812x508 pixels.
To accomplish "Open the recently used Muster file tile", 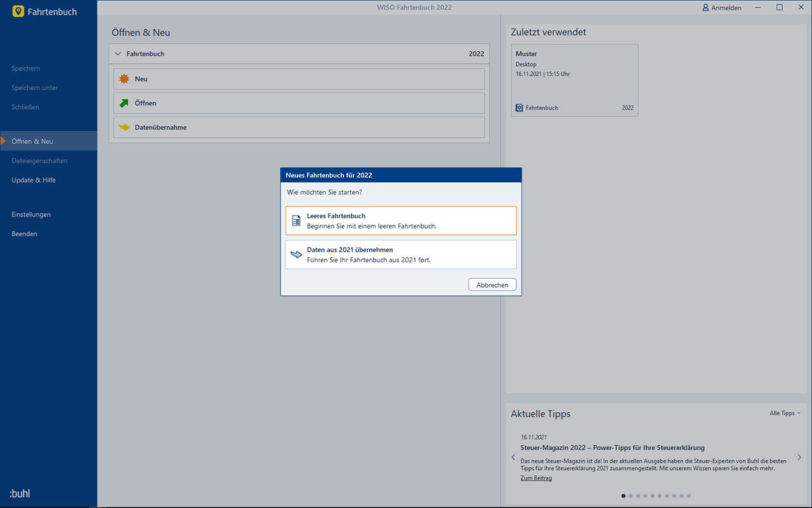I will tap(575, 80).
